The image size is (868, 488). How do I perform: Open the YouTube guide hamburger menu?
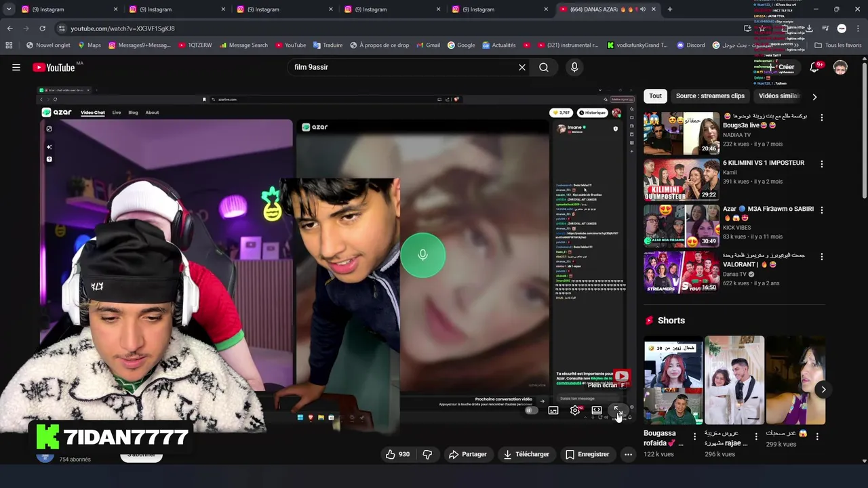point(16,67)
